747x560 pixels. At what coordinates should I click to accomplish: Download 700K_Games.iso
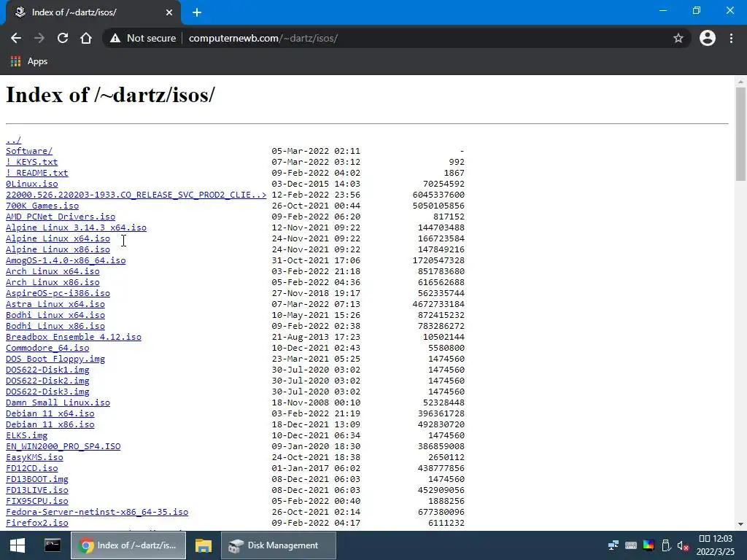point(42,206)
